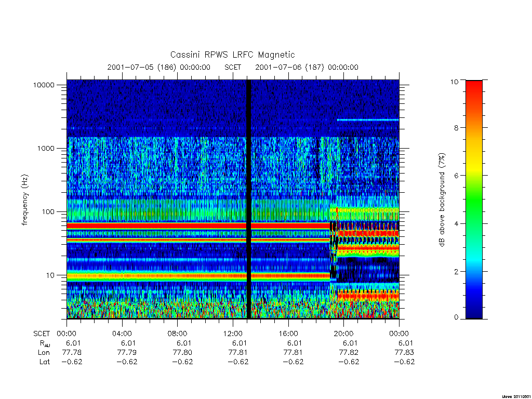Click the longitude value 77.78
Viewport: 532px width, 399px height.
click(x=72, y=353)
